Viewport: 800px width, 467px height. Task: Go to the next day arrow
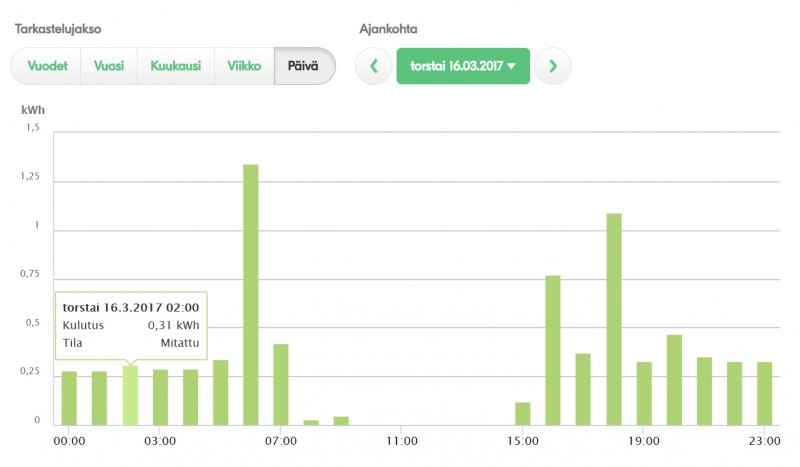point(552,67)
